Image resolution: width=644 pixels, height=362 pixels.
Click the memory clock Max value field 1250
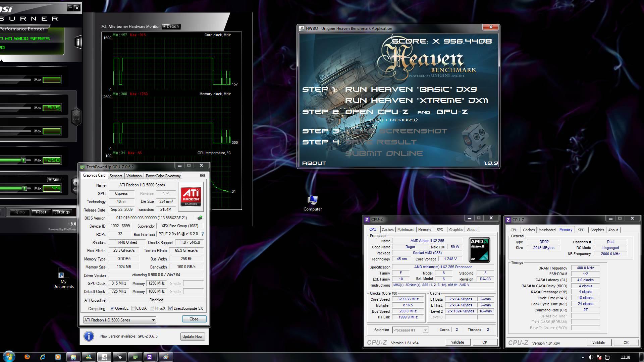click(x=52, y=160)
